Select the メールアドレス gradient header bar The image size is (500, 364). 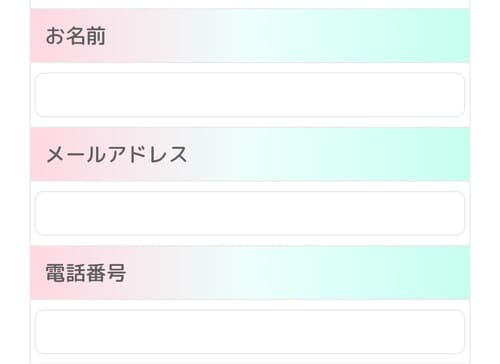(250, 154)
